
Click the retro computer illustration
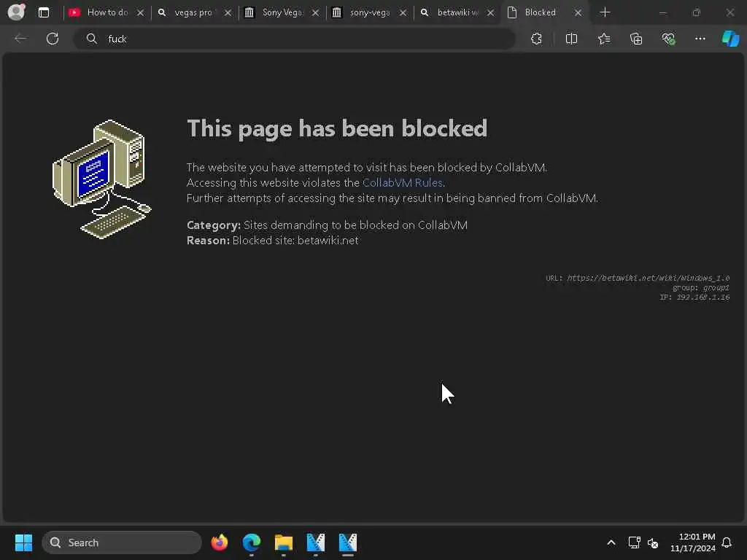tap(101, 179)
